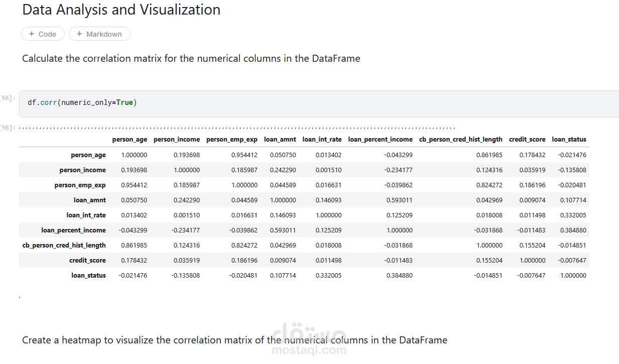
Task: Click the heatmap description markdown text
Action: point(234,340)
